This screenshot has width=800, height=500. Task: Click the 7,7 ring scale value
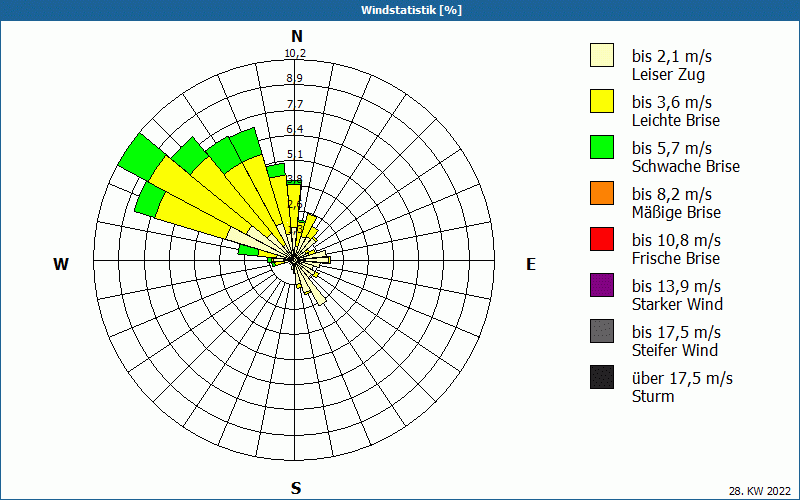click(295, 104)
